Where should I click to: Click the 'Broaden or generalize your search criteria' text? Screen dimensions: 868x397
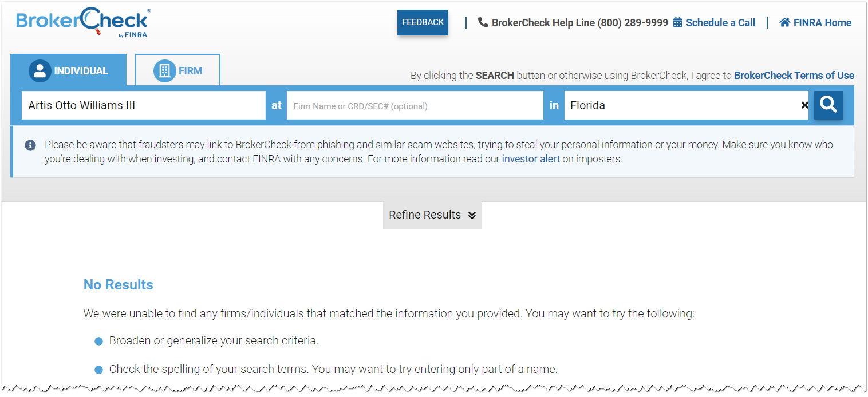tap(214, 341)
